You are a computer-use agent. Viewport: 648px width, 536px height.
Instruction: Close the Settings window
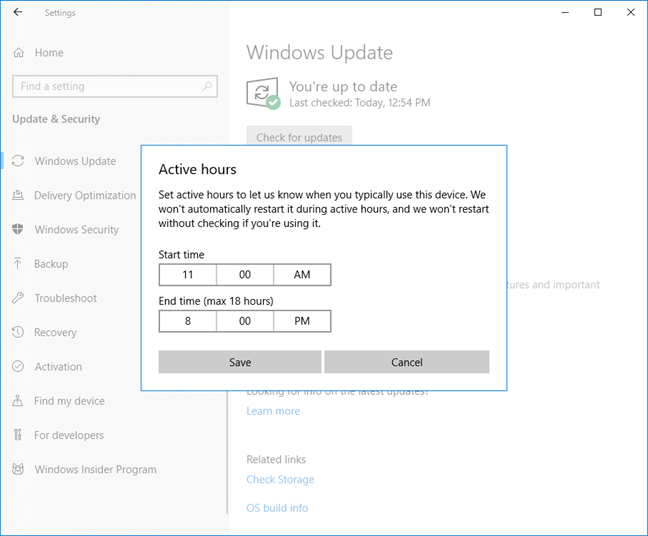631,12
